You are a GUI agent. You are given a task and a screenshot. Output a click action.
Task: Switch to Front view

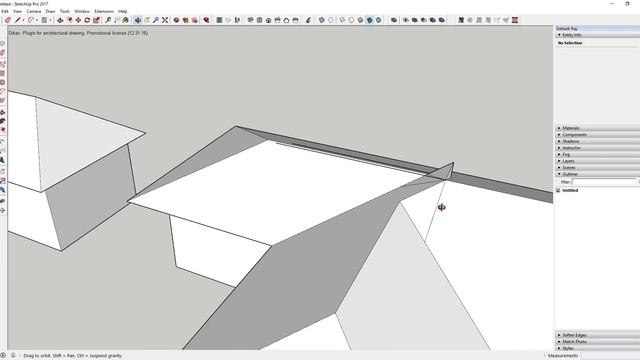[268, 20]
